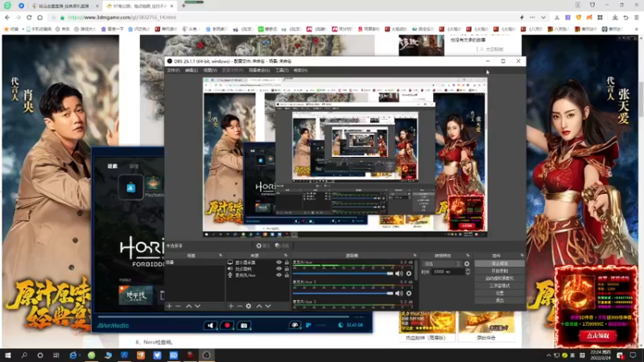The width and height of the screenshot is (644, 362).
Task: Show hidden system tray icons
Action: point(549,356)
